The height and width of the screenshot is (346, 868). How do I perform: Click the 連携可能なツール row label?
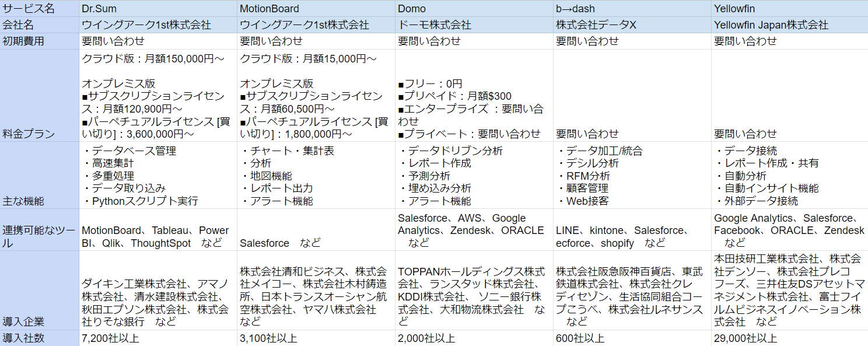click(x=39, y=230)
